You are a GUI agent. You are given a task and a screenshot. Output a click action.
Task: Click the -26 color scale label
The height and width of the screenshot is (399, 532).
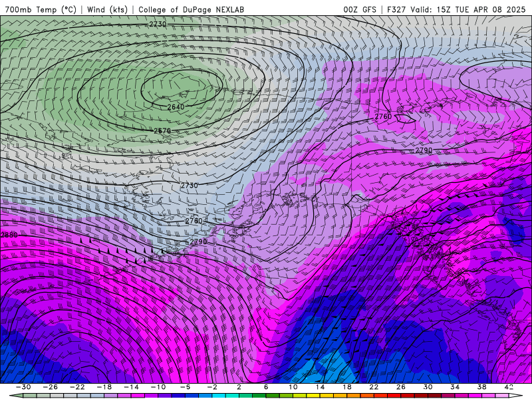pyautogui.click(x=51, y=387)
